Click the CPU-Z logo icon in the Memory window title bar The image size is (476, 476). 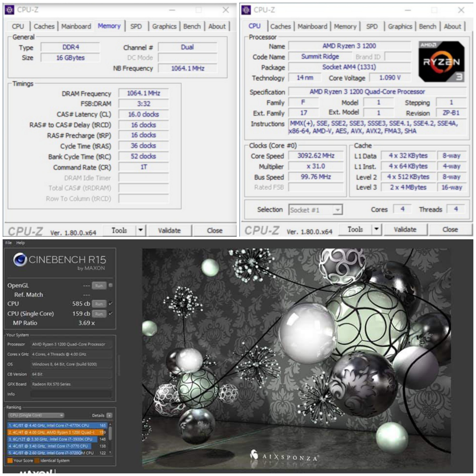click(10, 10)
